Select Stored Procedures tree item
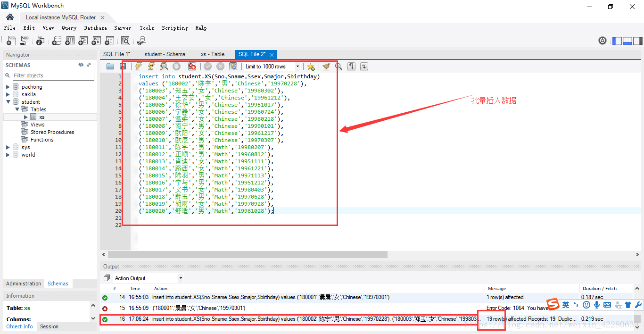The width and height of the screenshot is (644, 334). point(52,132)
